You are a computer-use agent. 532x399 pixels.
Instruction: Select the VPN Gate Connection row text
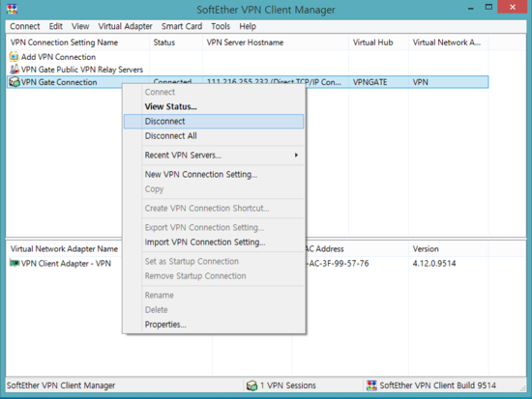pyautogui.click(x=59, y=82)
